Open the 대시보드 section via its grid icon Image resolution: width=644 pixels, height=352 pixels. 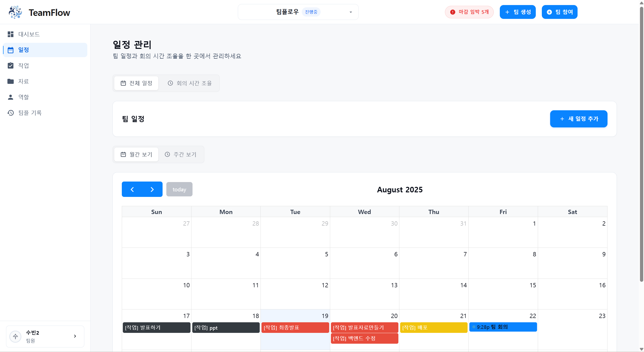[x=11, y=34]
